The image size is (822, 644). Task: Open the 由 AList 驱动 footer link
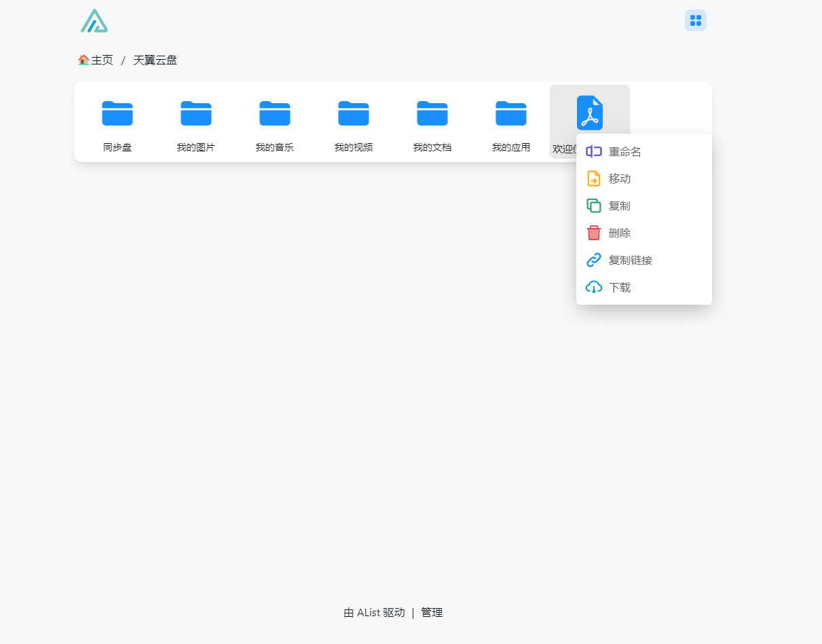[x=374, y=613]
